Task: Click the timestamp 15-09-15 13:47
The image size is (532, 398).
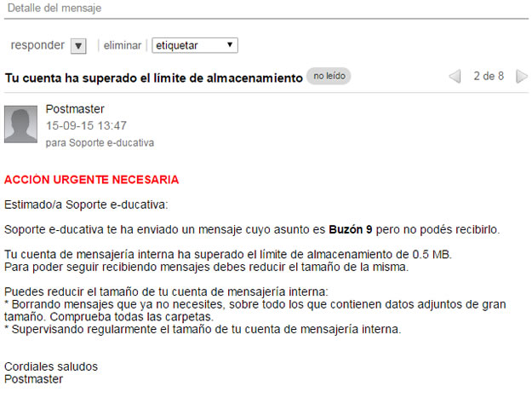Action: point(86,125)
